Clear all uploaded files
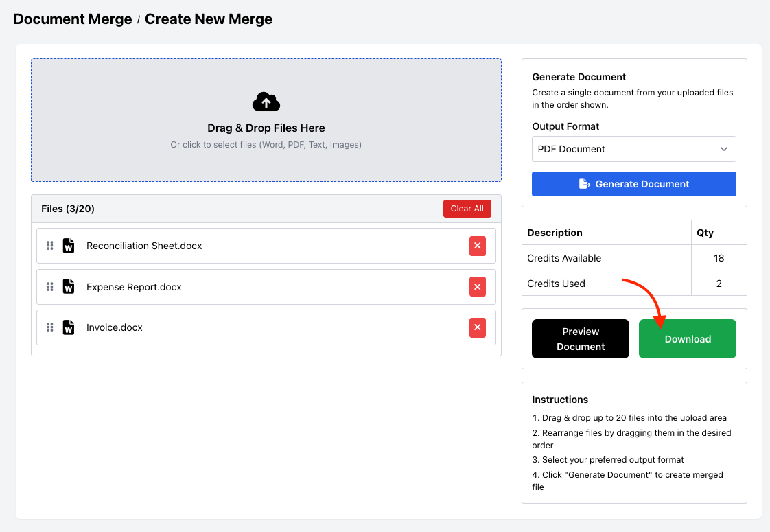Image resolution: width=770 pixels, height=532 pixels. [467, 208]
